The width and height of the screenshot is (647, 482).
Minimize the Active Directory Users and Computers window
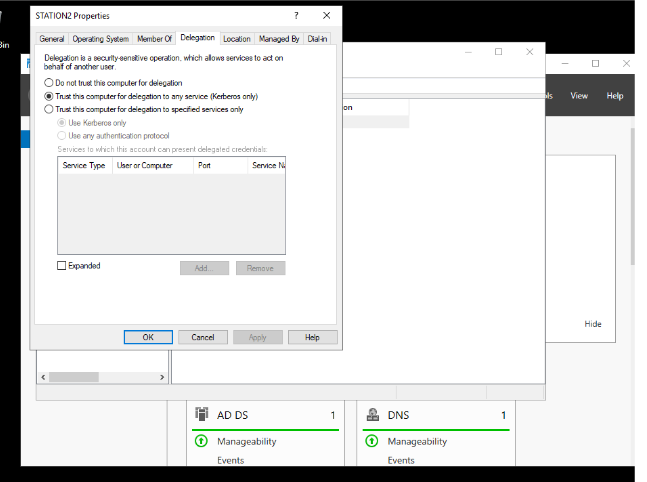click(468, 52)
